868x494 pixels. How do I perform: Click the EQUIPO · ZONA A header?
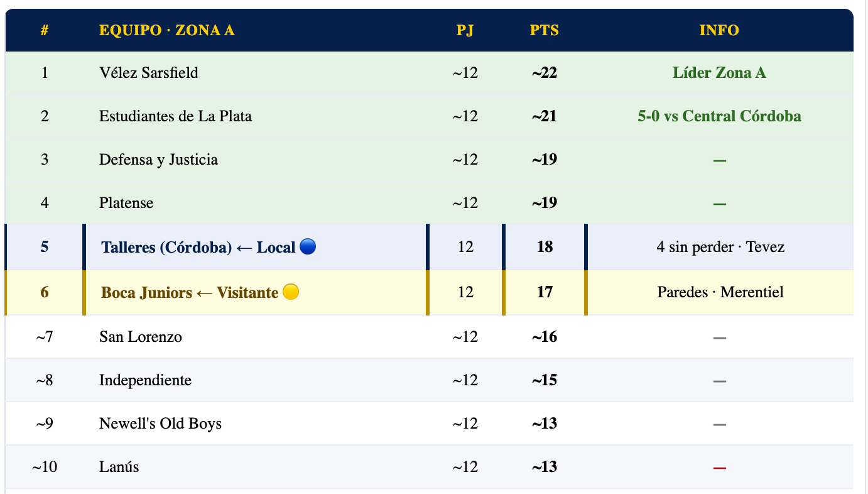tap(166, 30)
